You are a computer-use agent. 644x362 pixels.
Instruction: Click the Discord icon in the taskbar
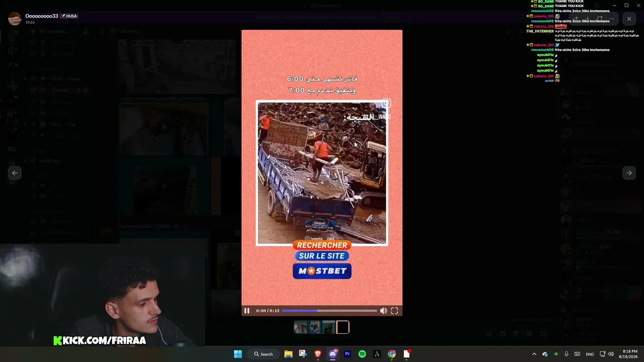coord(333,354)
